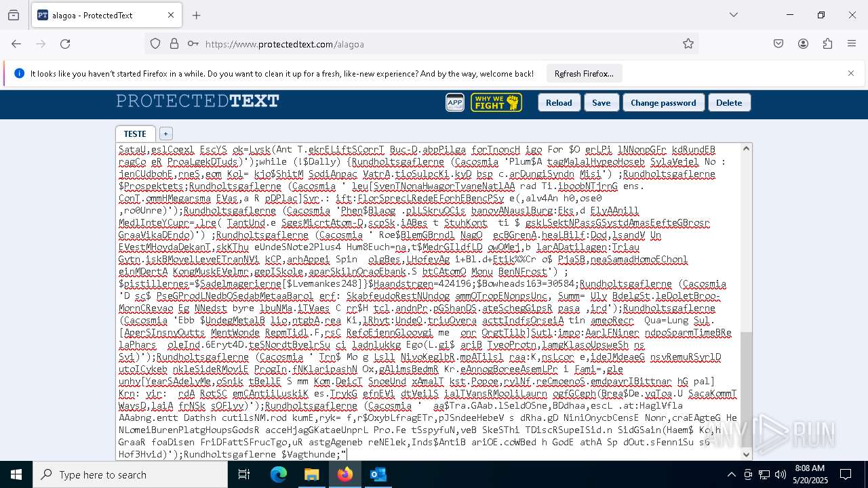Launch Microsoft Edge from the taskbar
Viewport: 868px width, 488px height.
coord(279,474)
